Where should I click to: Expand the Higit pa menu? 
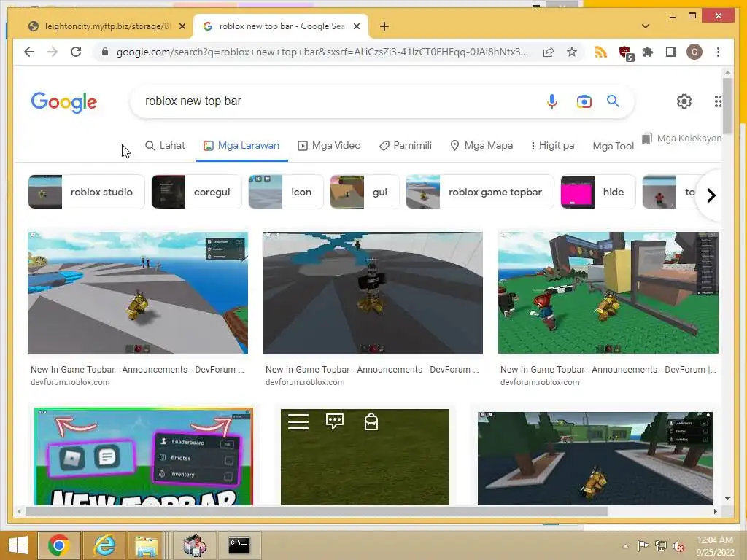pos(553,146)
